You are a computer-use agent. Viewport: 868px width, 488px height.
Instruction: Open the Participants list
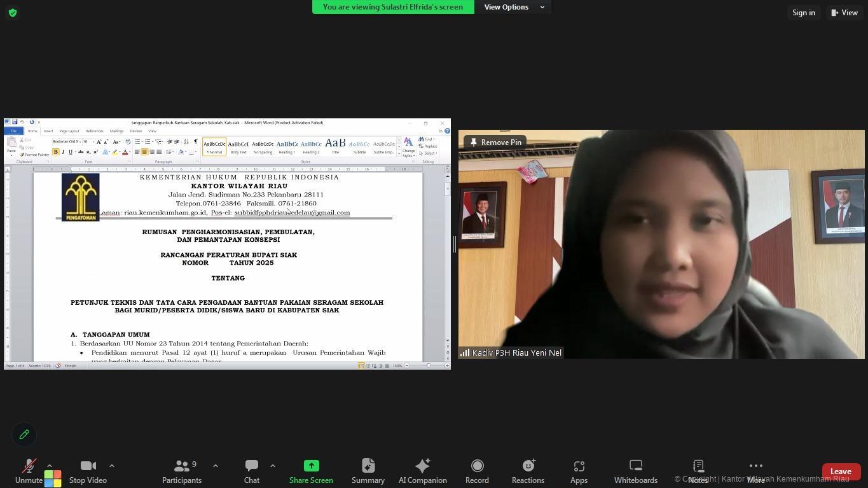pos(182,471)
